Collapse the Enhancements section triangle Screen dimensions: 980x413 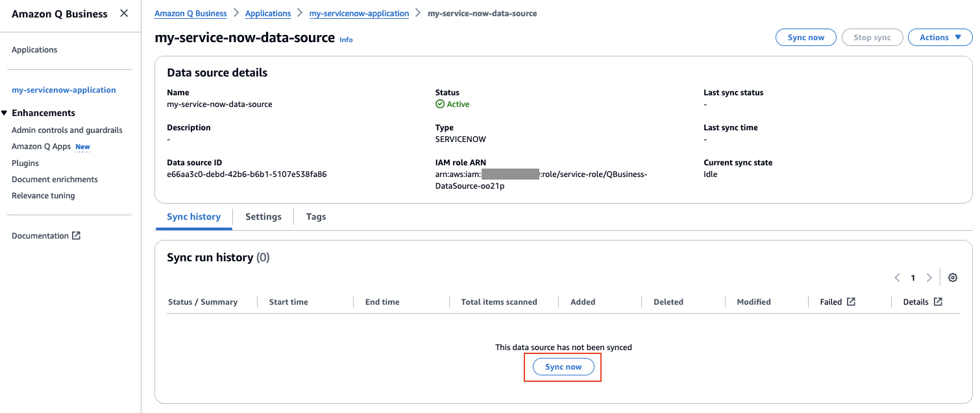[5, 113]
